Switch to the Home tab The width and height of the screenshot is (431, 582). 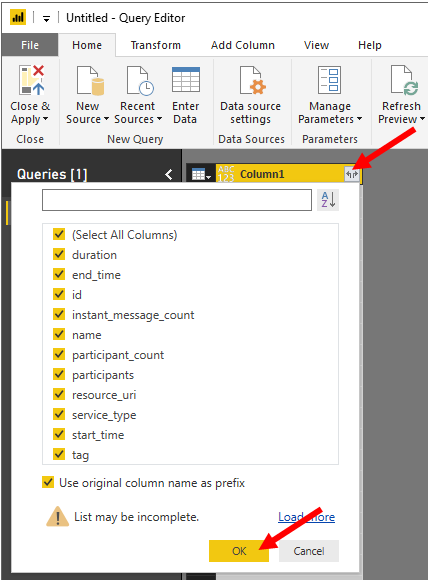[87, 45]
